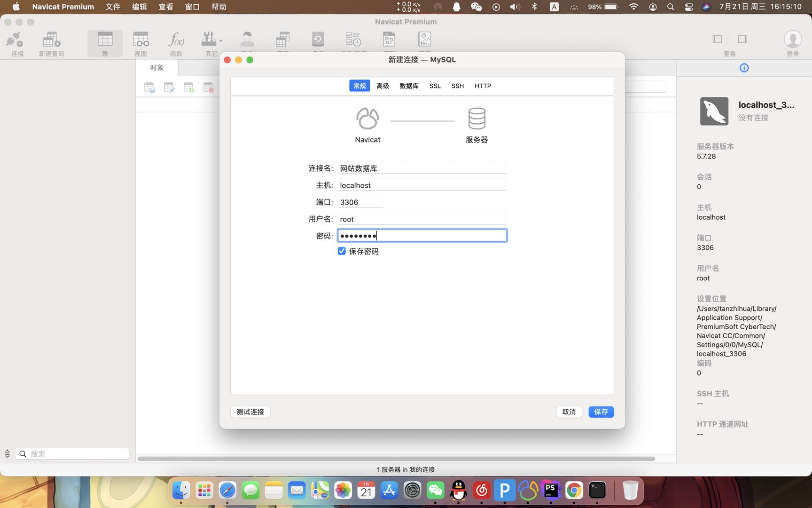Click the Port field showing 3306

(x=360, y=202)
